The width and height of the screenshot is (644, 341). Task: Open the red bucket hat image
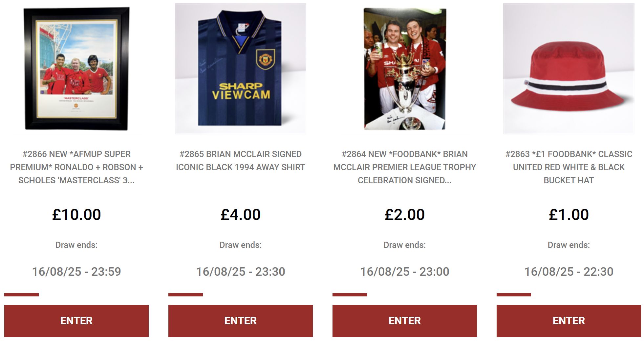(569, 69)
